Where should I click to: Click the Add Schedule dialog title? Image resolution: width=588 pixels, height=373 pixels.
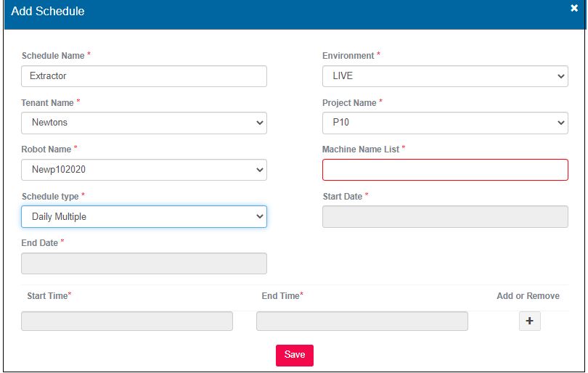48,12
